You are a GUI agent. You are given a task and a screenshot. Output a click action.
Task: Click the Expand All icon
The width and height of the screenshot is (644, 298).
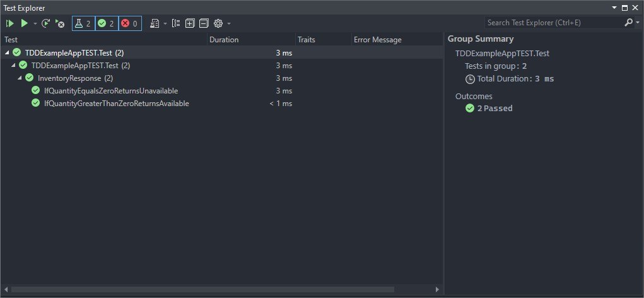click(x=190, y=23)
